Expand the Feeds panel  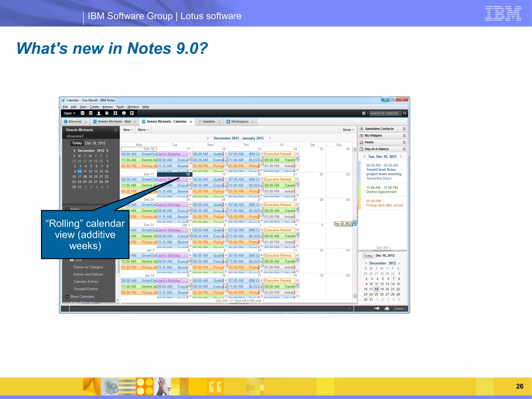[x=369, y=142]
